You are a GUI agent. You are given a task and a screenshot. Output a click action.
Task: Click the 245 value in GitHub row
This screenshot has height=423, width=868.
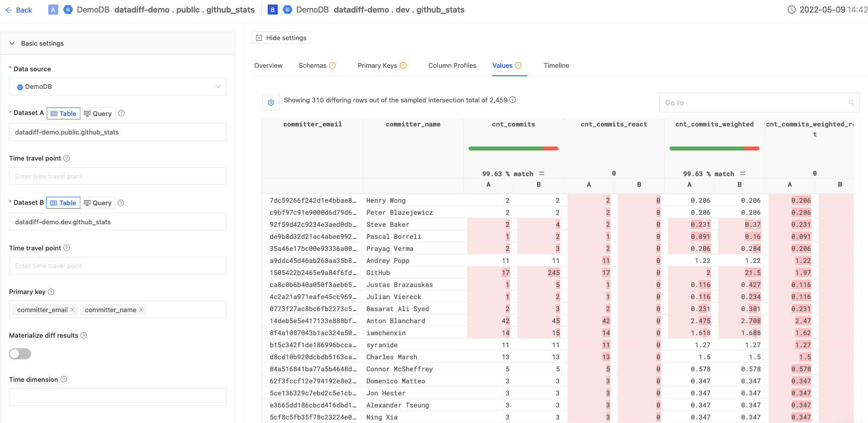click(554, 273)
